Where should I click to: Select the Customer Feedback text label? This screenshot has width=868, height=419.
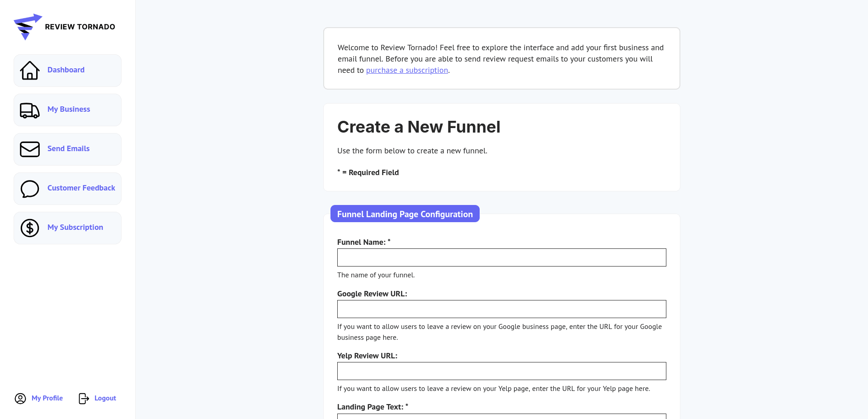pyautogui.click(x=81, y=188)
